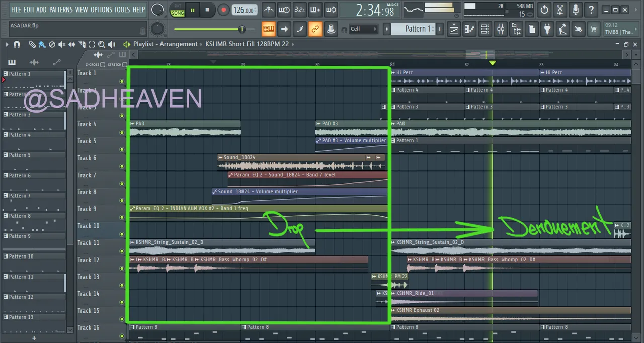Mute Track 6 with its green dot
The height and width of the screenshot is (343, 644).
pos(122,166)
